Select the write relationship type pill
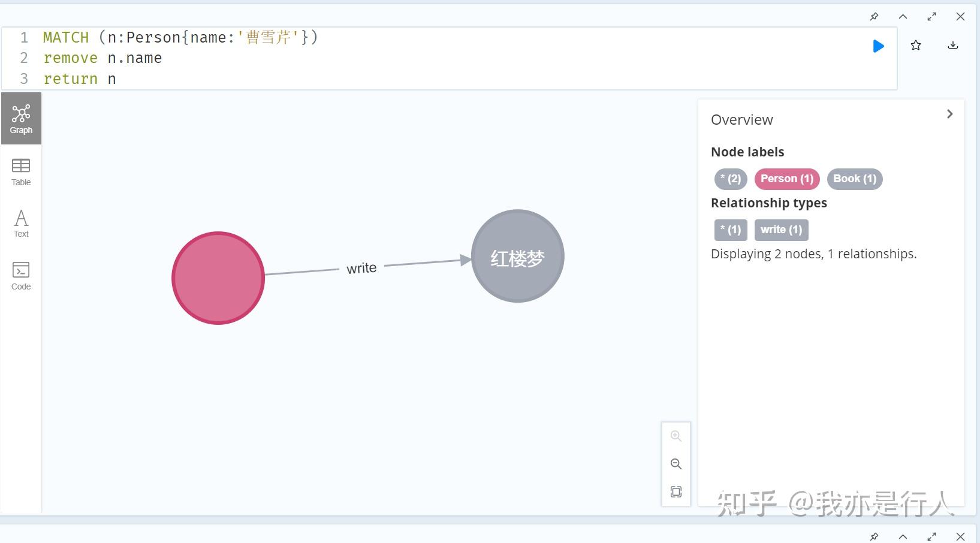The width and height of the screenshot is (980, 543). (x=781, y=230)
